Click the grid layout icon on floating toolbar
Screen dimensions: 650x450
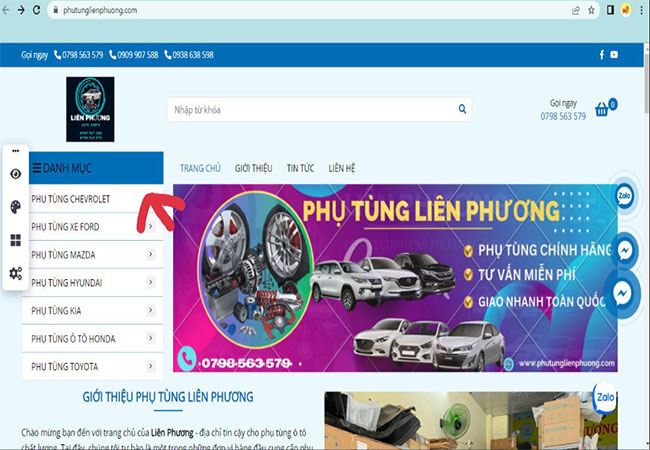[x=16, y=240]
